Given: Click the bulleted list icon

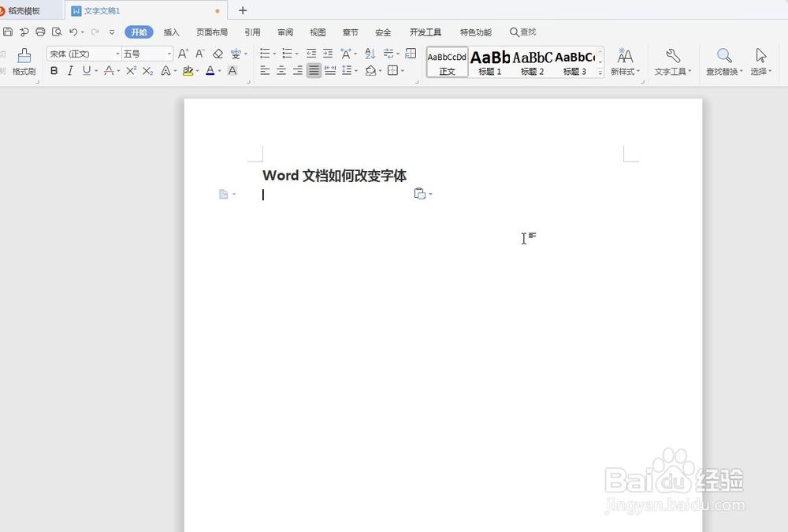Looking at the screenshot, I should (x=265, y=54).
